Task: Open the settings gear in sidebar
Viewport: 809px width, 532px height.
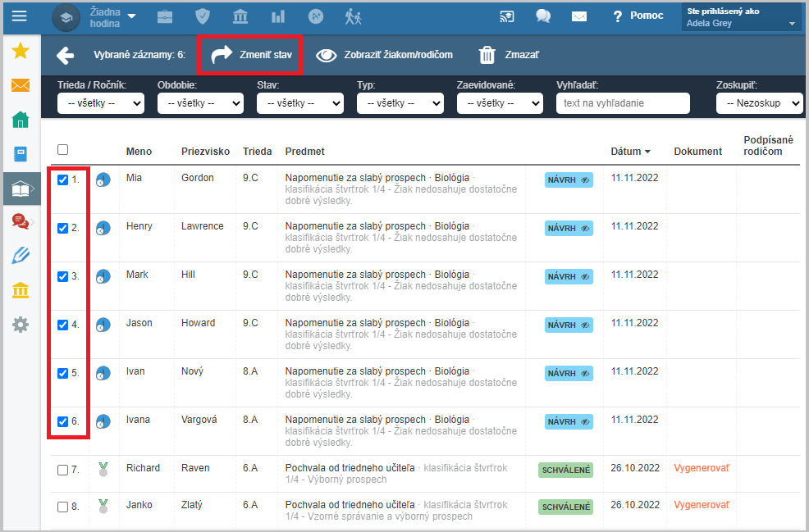Action: click(21, 325)
